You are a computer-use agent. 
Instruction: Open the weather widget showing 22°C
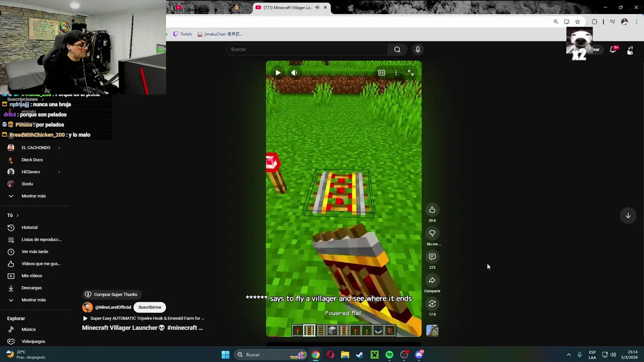[25, 354]
